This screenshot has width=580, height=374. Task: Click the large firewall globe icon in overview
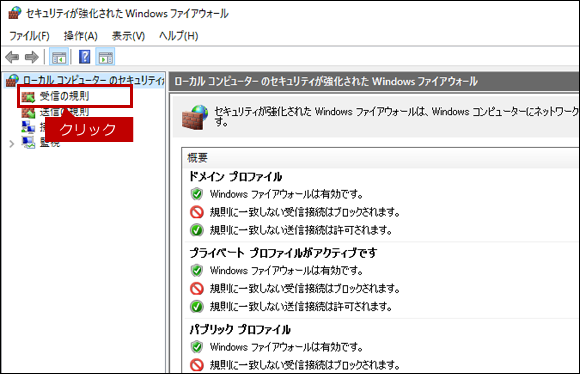tap(195, 117)
